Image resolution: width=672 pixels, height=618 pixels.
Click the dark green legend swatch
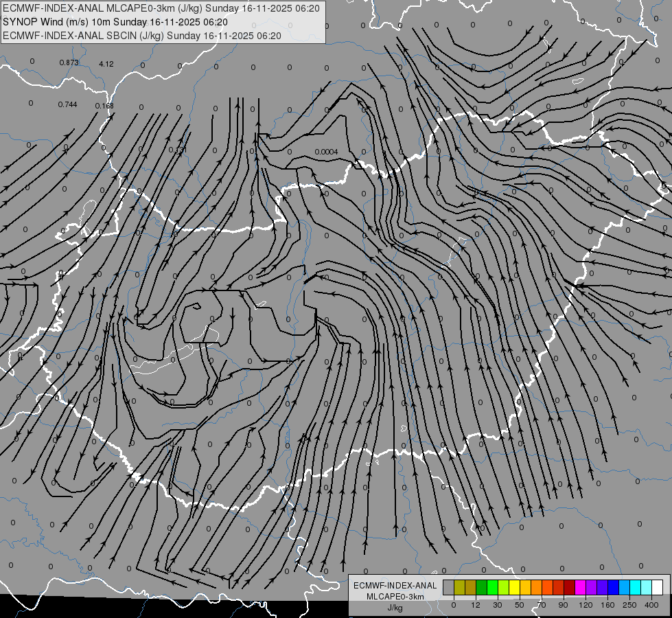click(481, 587)
